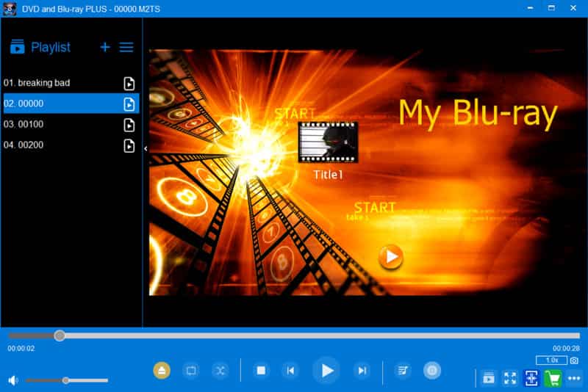Open the playlist list icon in controls
The image size is (588, 392).
402,371
